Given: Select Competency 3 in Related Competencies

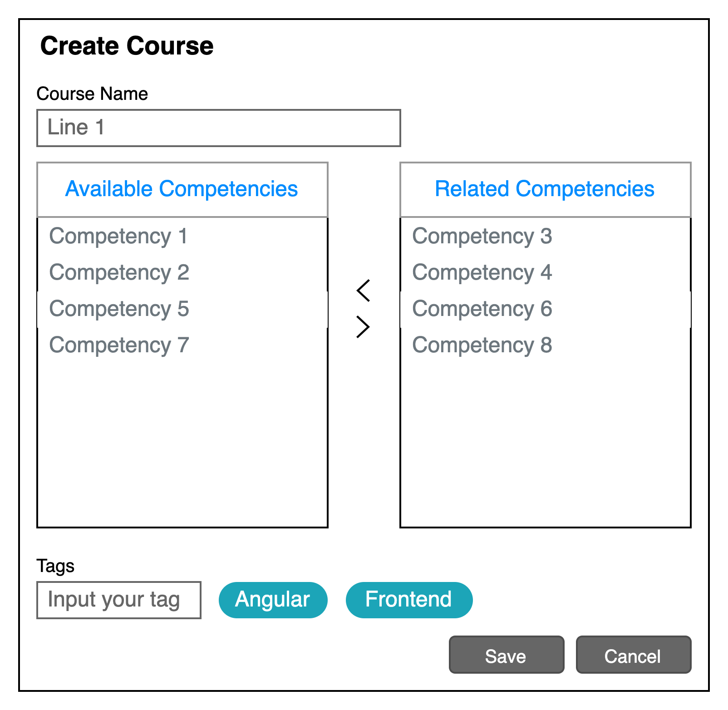Looking at the screenshot, I should 482,236.
